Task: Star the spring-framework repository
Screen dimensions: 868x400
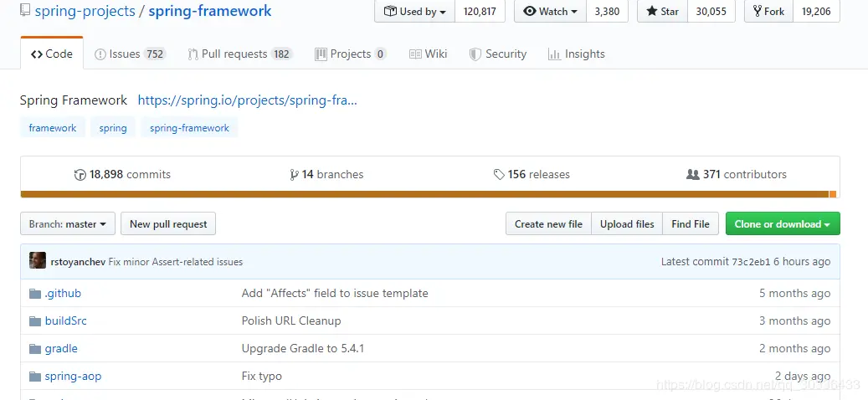Action: [x=663, y=11]
